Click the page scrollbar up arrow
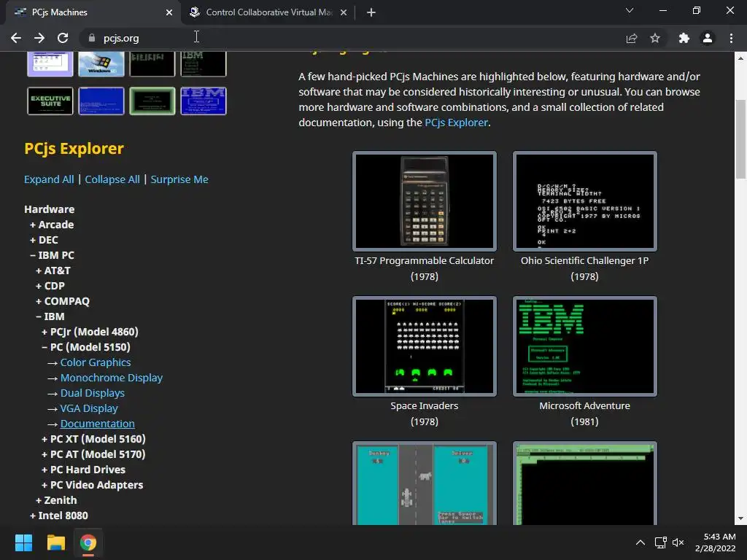Image resolution: width=747 pixels, height=560 pixels. pos(740,58)
